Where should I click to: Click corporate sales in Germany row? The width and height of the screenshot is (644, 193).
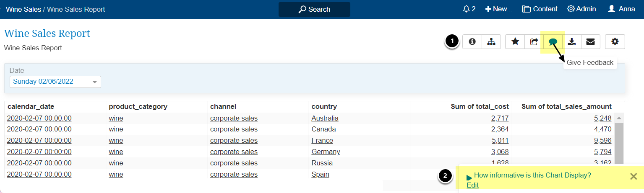(234, 152)
